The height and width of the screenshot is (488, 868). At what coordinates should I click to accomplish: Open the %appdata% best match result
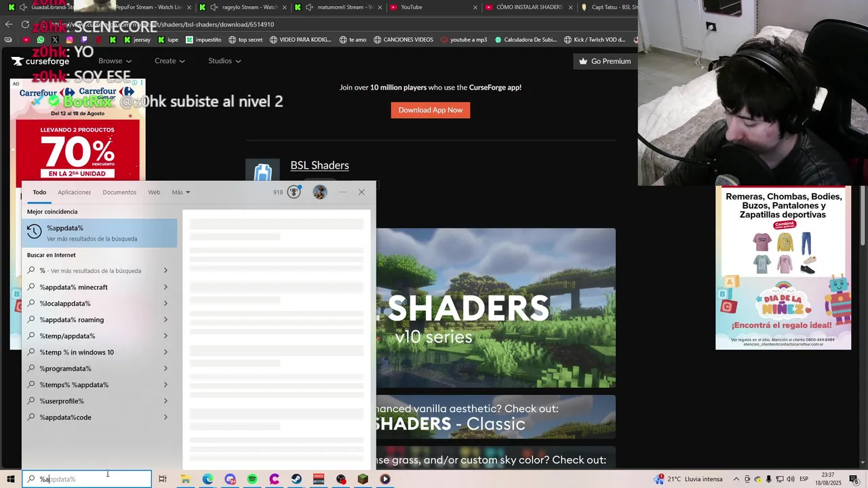tap(99, 233)
